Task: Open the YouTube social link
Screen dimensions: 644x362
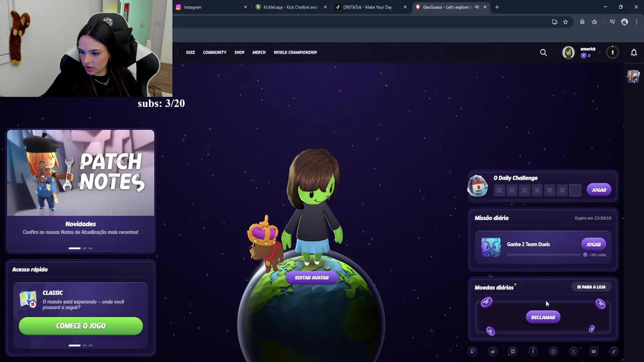Action: coord(594,351)
